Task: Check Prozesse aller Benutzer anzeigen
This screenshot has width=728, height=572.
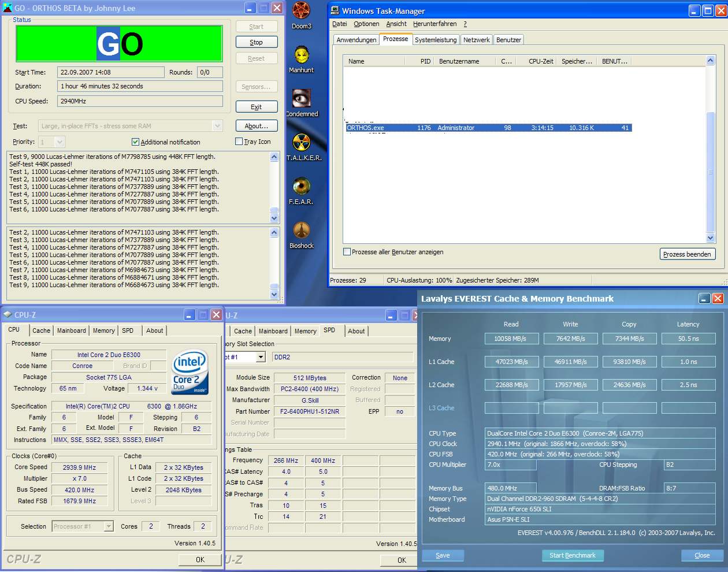Action: 347,252
